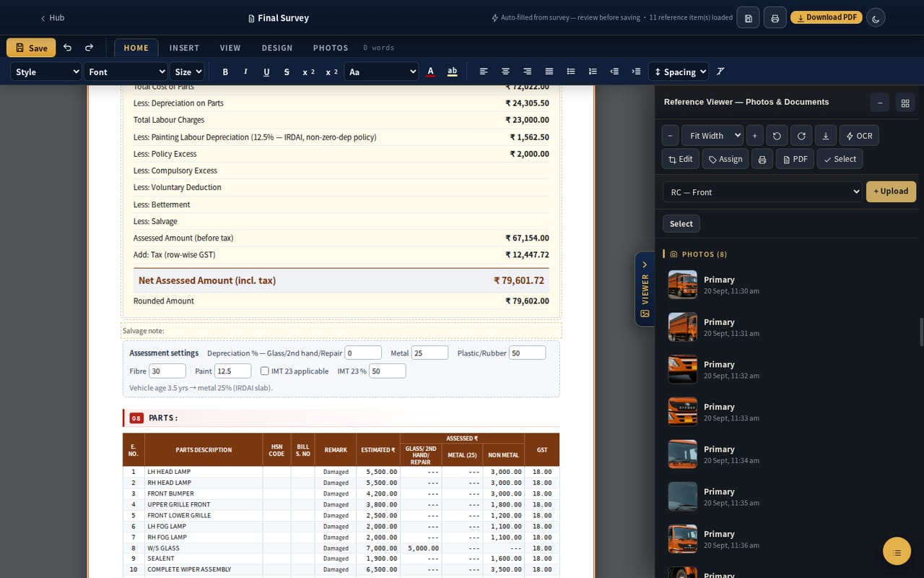Run OCR on the reference image

pyautogui.click(x=859, y=136)
